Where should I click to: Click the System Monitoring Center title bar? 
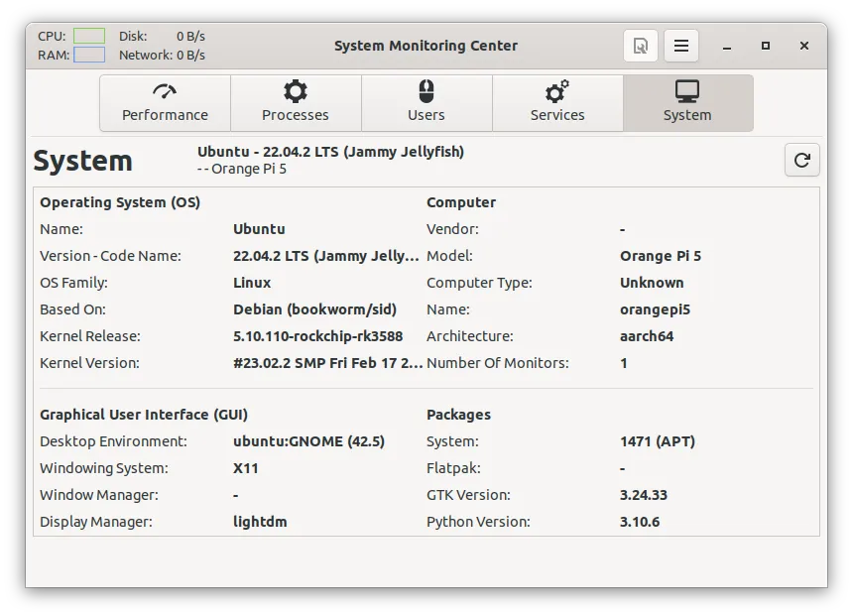tap(426, 46)
